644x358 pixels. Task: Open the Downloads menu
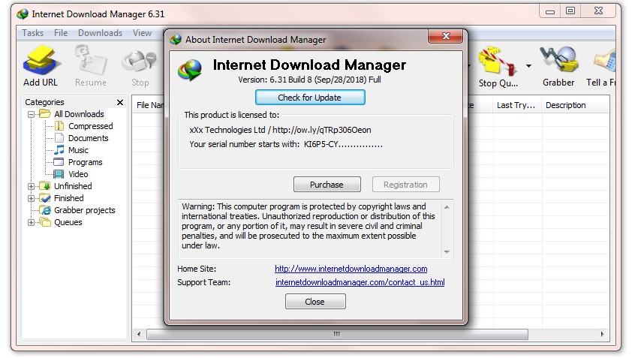pyautogui.click(x=101, y=33)
